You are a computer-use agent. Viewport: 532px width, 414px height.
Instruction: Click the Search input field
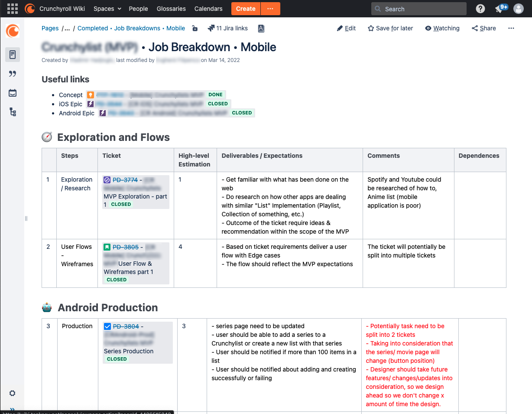click(419, 9)
